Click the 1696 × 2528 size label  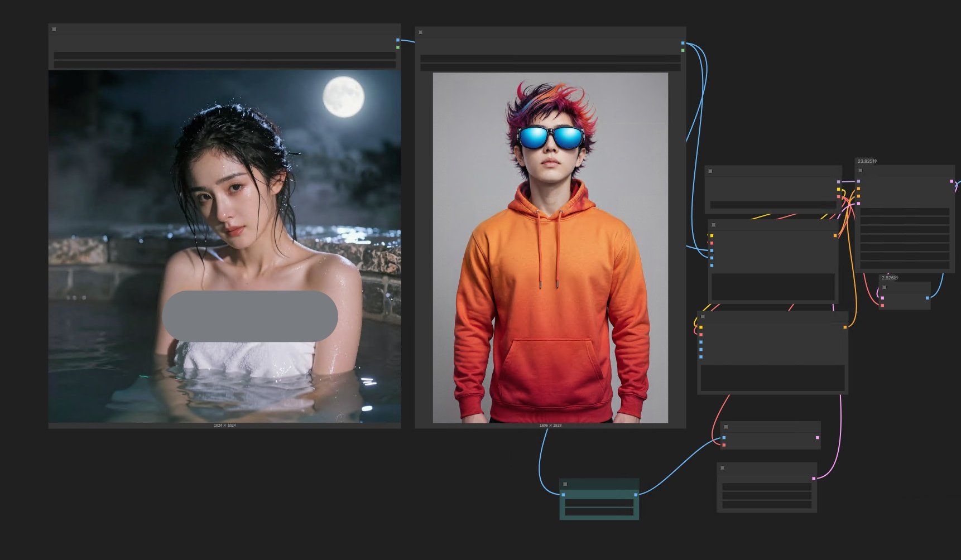coord(550,426)
